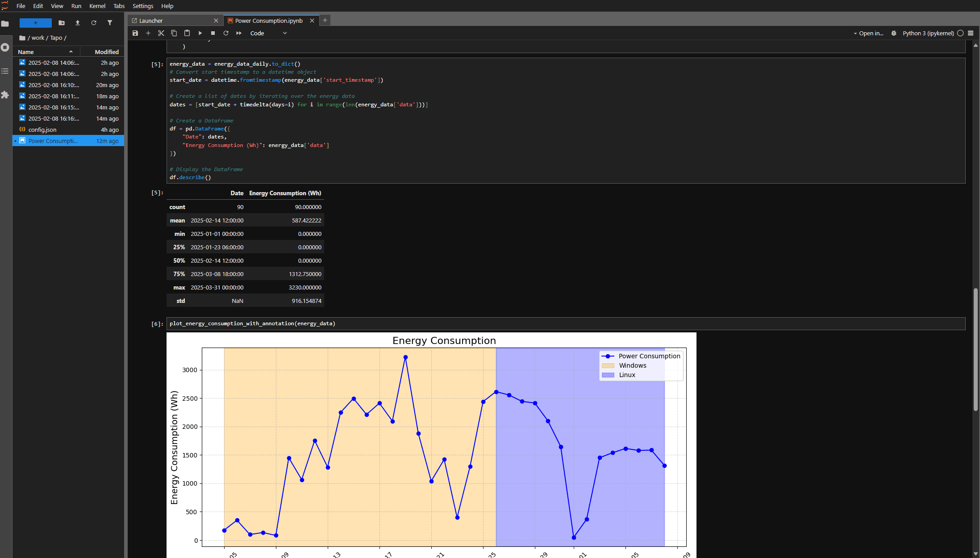980x558 pixels.
Task: Restart the kernel
Action: (226, 33)
